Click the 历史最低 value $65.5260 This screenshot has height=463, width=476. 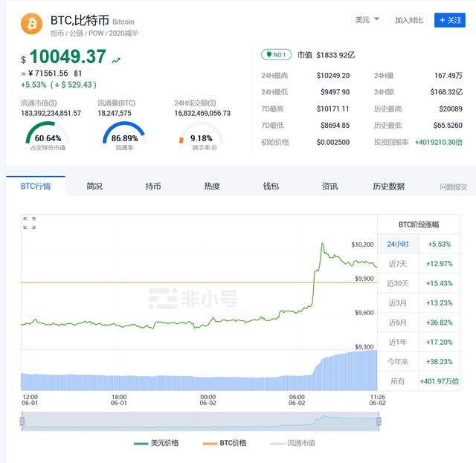pyautogui.click(x=448, y=126)
